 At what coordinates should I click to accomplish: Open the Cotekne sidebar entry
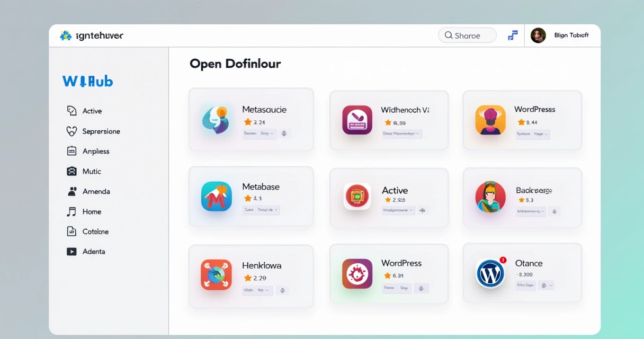tap(94, 231)
